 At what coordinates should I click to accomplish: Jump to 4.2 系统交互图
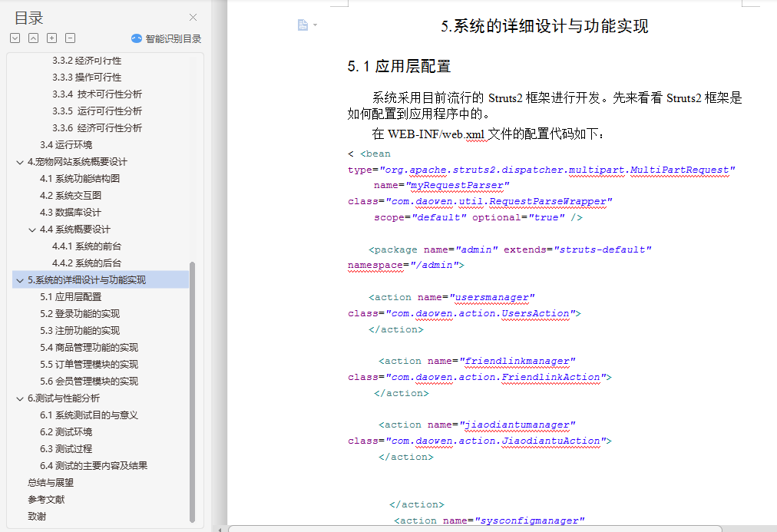tap(71, 195)
